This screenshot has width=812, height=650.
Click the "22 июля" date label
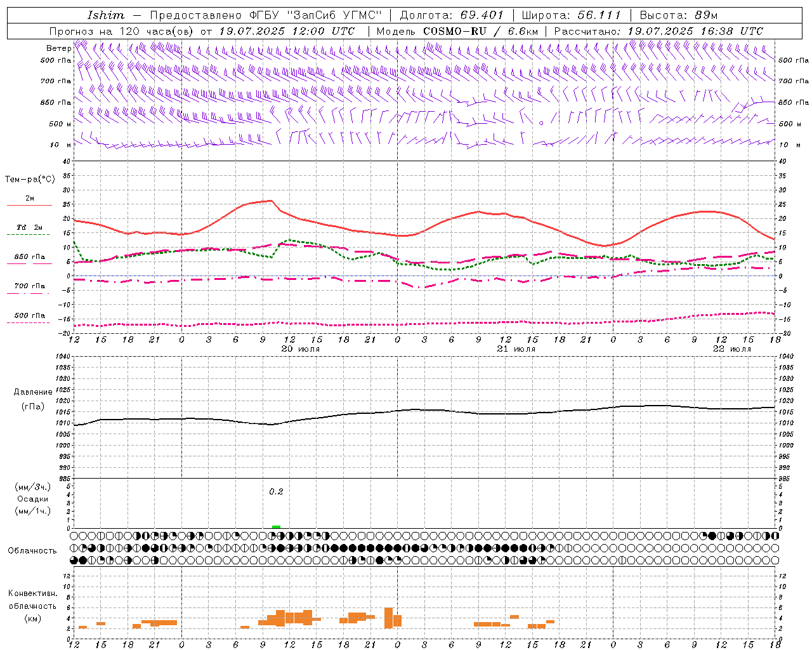[731, 349]
